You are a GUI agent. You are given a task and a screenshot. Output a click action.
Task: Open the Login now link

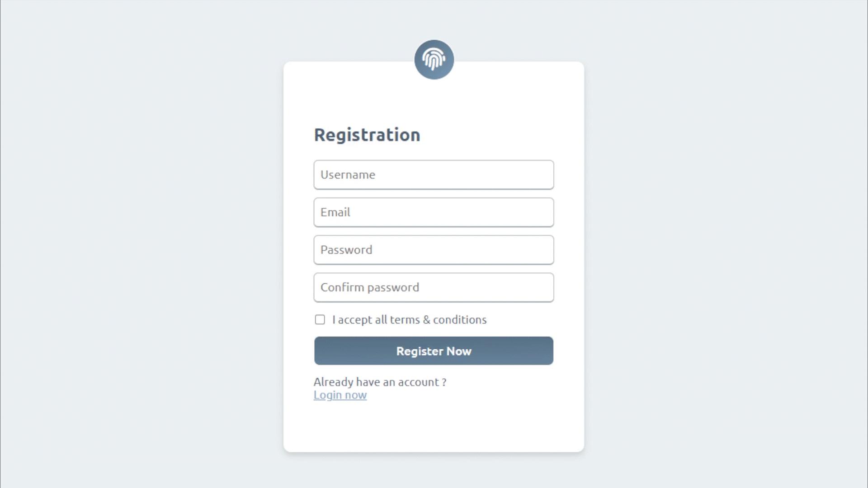click(340, 395)
